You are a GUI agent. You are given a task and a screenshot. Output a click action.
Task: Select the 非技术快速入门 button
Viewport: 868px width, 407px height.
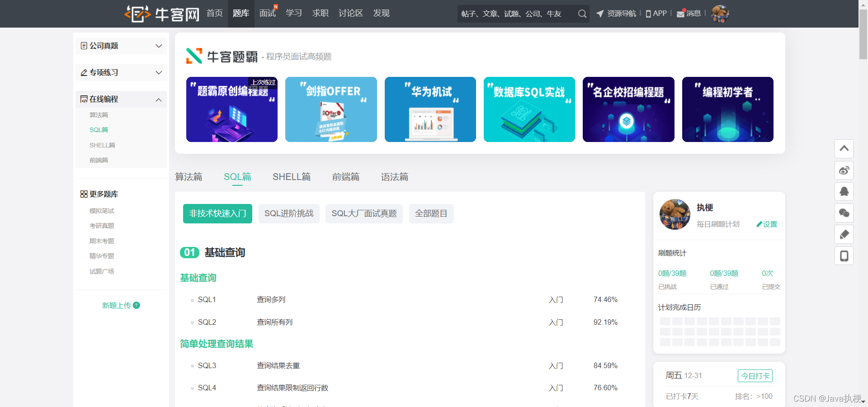click(217, 213)
